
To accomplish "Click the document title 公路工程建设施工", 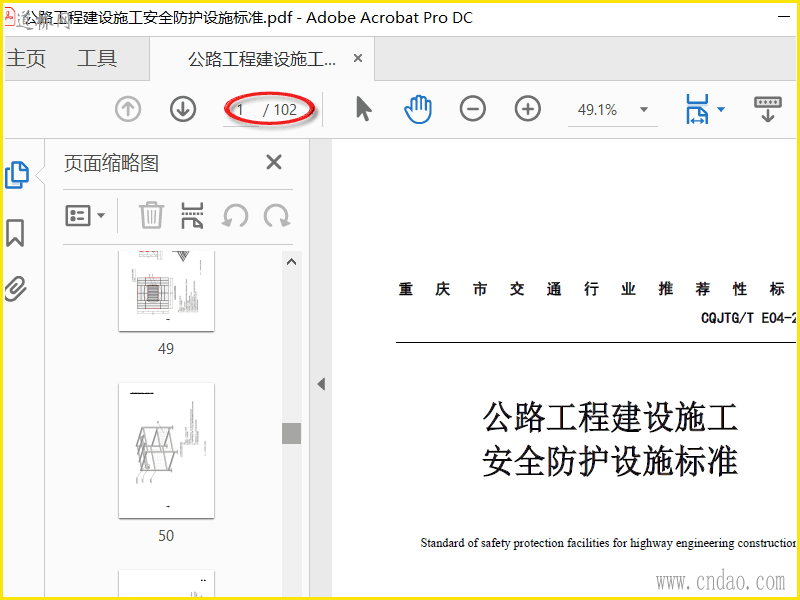I will (610, 417).
